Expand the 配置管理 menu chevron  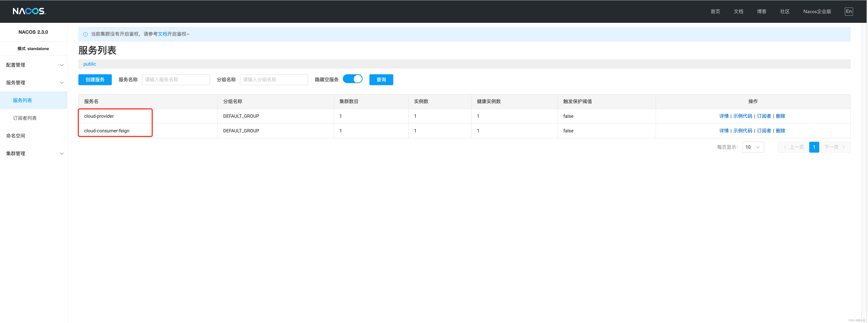pyautogui.click(x=62, y=65)
